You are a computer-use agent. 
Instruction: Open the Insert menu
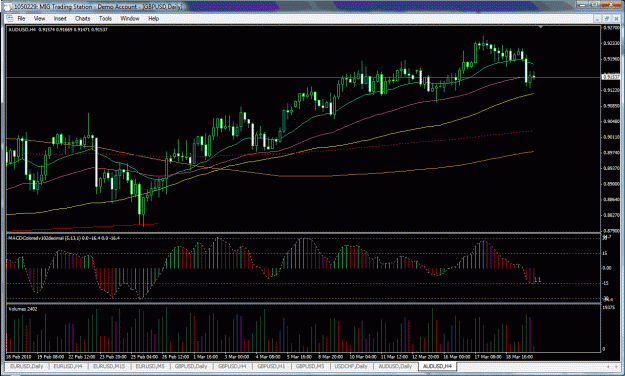[60, 18]
